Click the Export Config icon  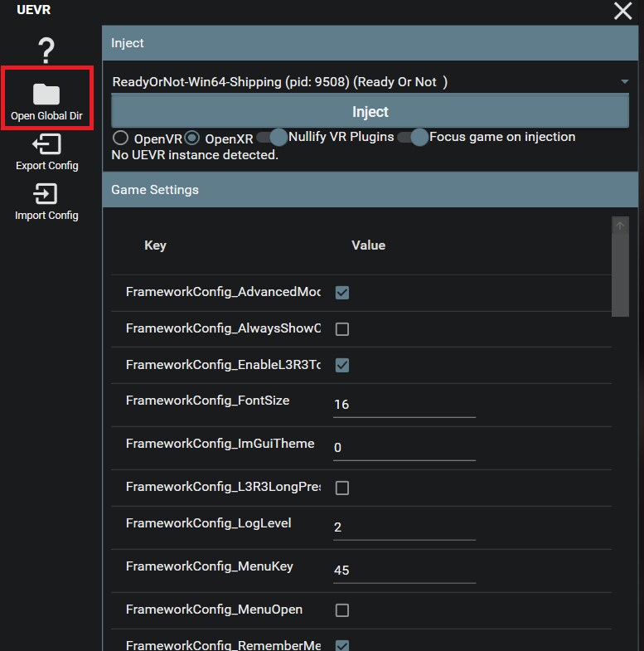click(x=46, y=145)
